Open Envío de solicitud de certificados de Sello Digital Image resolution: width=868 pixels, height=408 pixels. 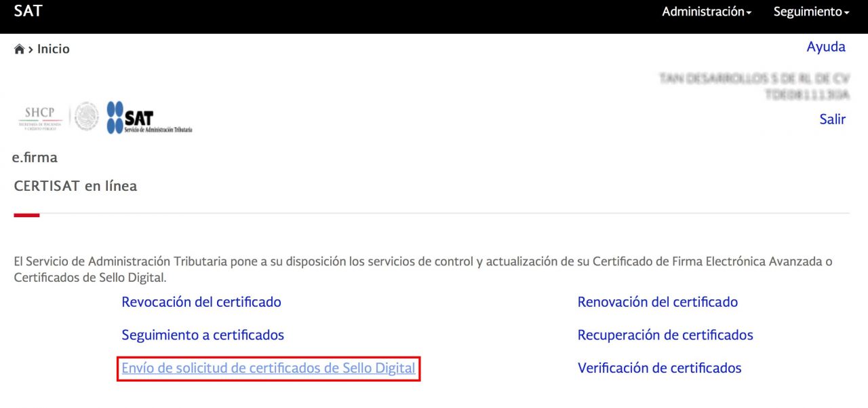point(269,368)
